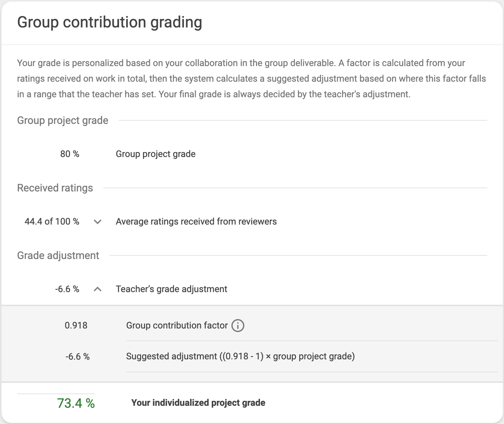504x424 pixels.
Task: Click the Group project grade row label
Action: (x=155, y=154)
